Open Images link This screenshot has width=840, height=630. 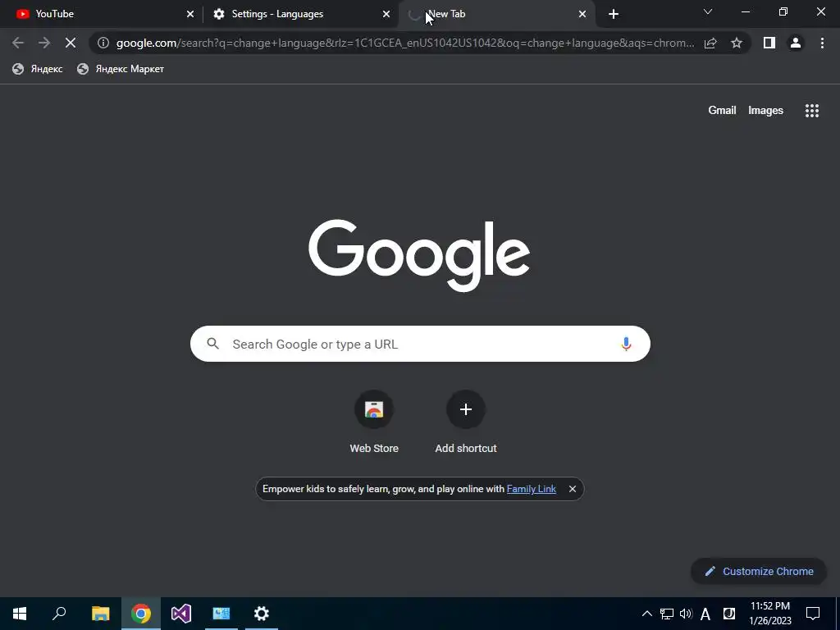pos(765,111)
